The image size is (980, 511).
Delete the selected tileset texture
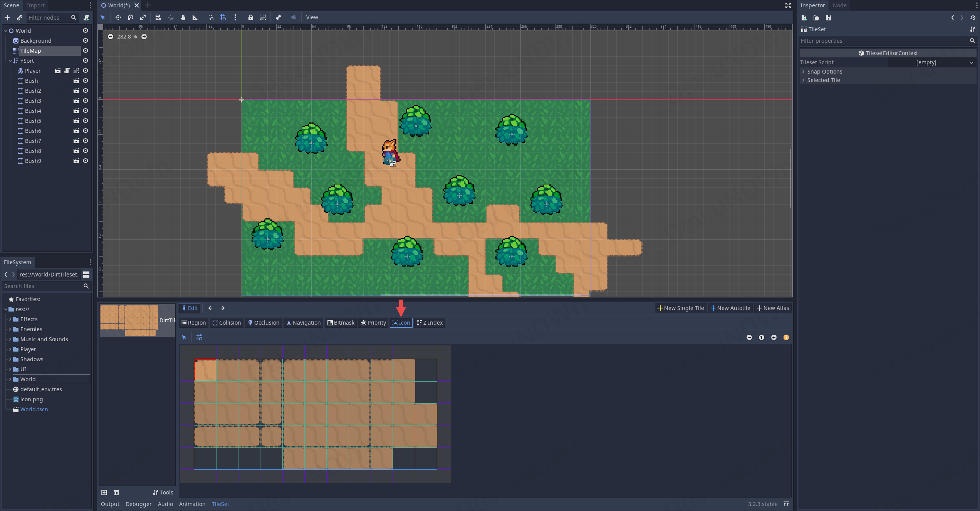pos(116,493)
